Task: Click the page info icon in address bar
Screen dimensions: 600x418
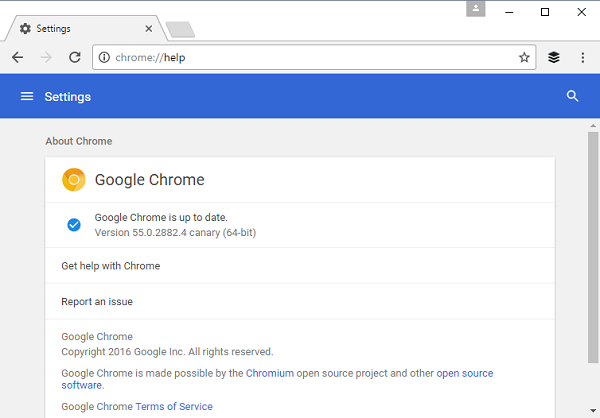Action: coord(106,57)
